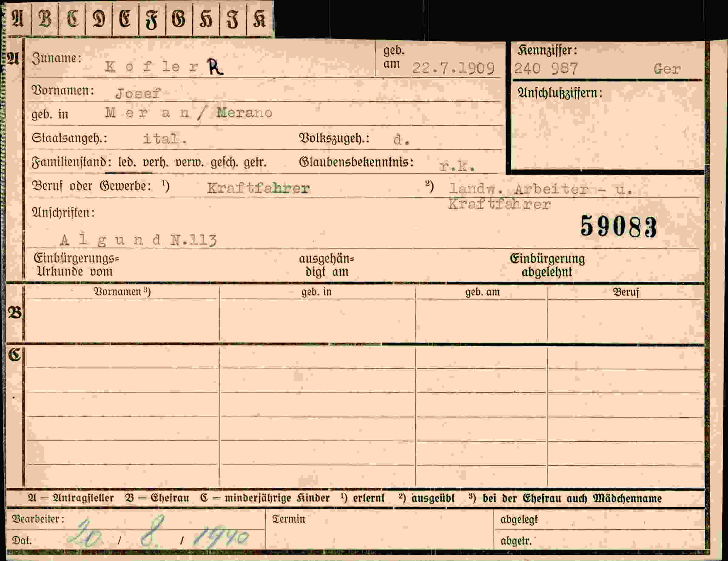Click the legend entry 'C = minderjährige Kinder'
Image resolution: width=728 pixels, height=561 pixels.
(265, 498)
